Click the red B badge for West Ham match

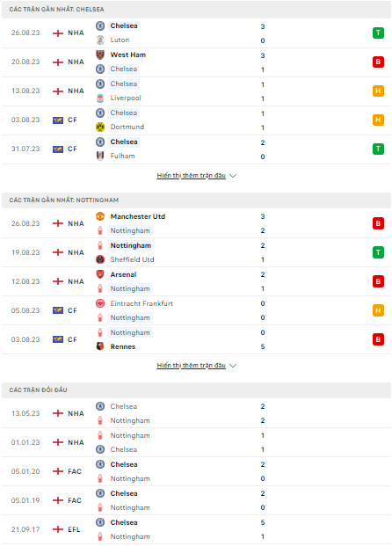tap(378, 62)
